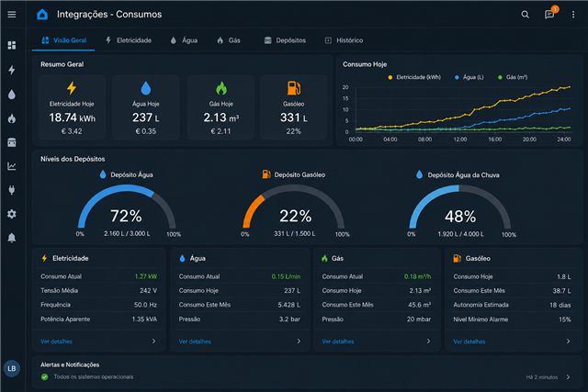Click the Pressão 20 mbar value

[419, 319]
